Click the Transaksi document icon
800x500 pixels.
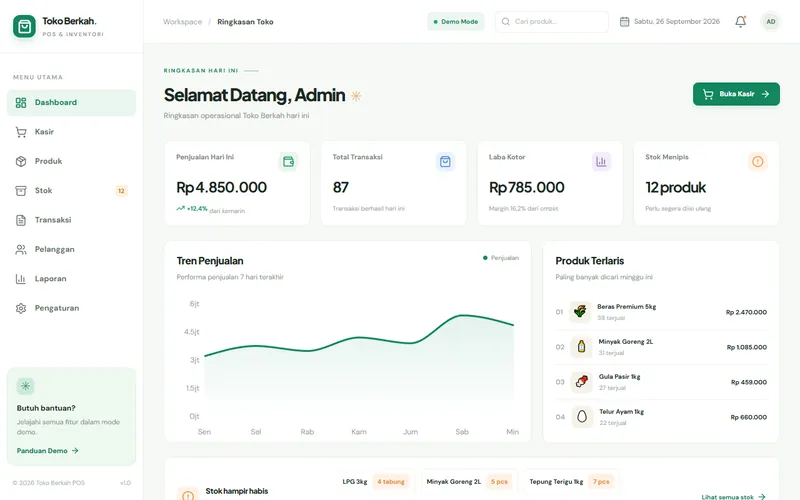click(21, 220)
